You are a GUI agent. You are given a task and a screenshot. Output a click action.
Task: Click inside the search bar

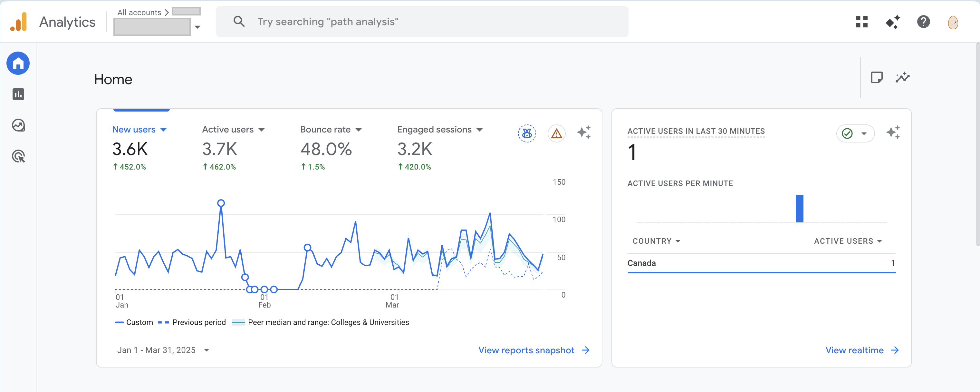pyautogui.click(x=418, y=21)
